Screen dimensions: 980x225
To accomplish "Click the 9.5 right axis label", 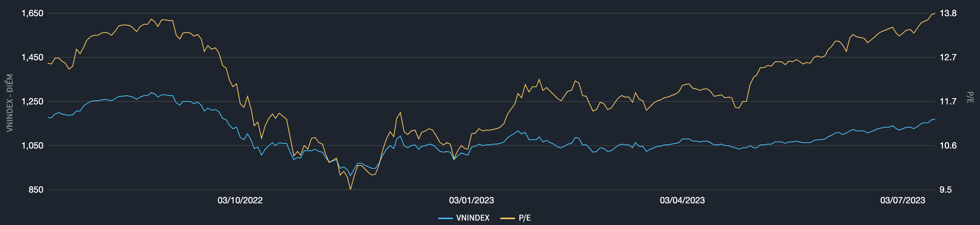I will [x=945, y=190].
